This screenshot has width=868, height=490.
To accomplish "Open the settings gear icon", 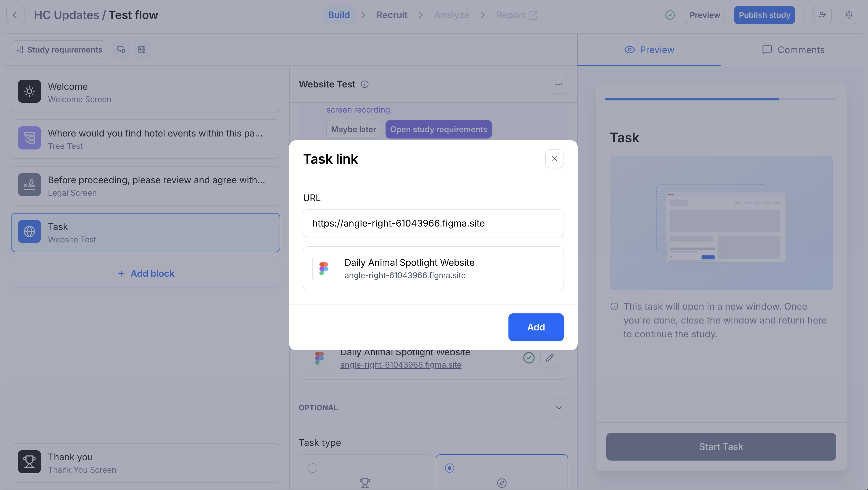I will (849, 15).
